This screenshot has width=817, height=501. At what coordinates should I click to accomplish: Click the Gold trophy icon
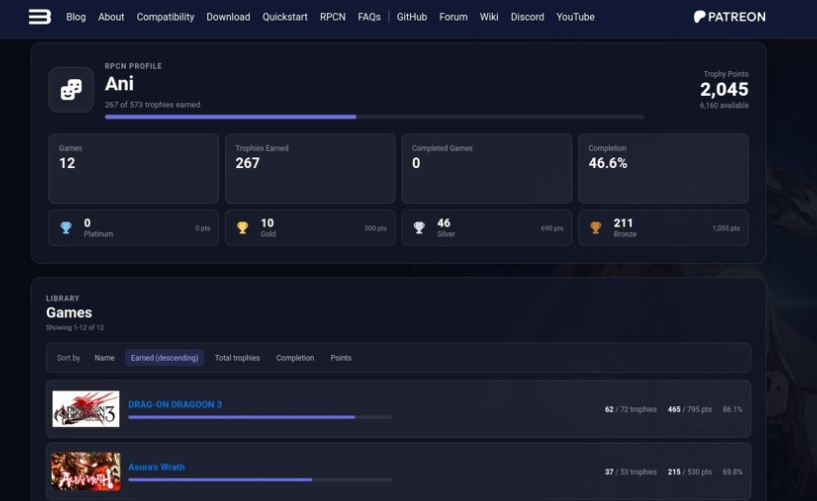pyautogui.click(x=242, y=228)
